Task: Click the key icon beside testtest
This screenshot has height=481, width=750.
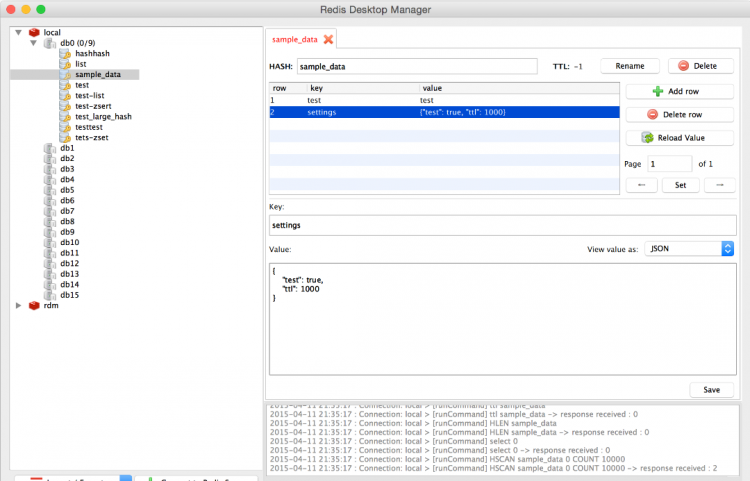Action: 65,127
